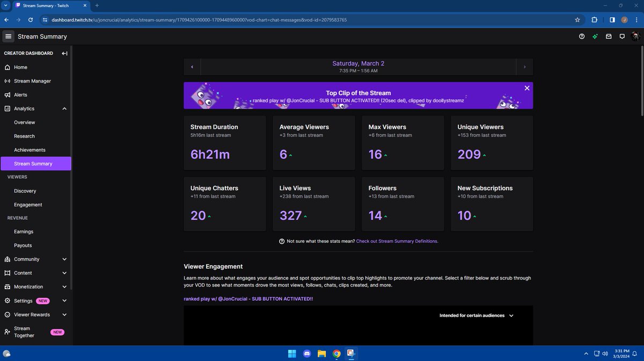Open a new browser tab
Screen dimensions: 644x361
(97, 5)
